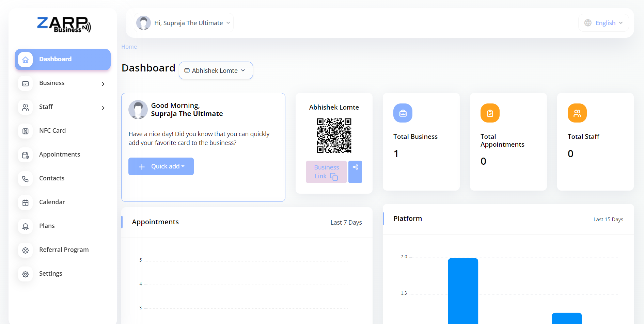Open the Dashboard menu item

tap(63, 60)
